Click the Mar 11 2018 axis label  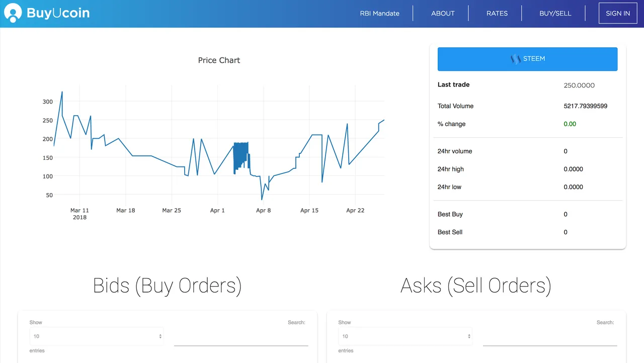tap(79, 214)
